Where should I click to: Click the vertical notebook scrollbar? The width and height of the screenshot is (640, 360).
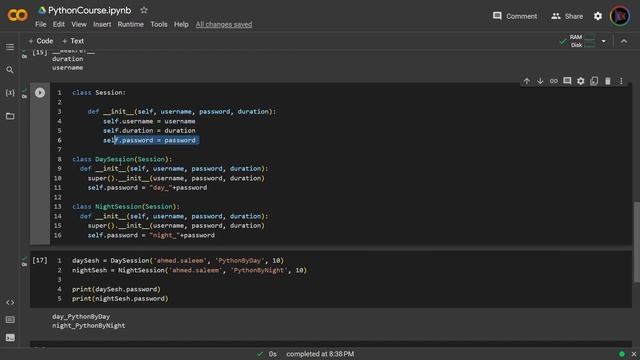tap(636, 242)
